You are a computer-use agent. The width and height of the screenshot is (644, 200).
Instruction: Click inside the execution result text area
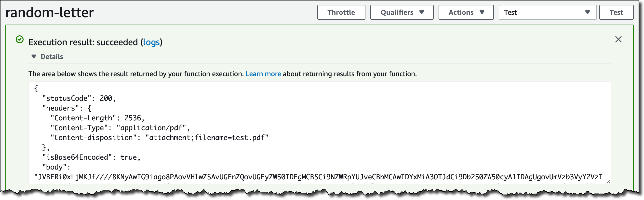(x=300, y=125)
